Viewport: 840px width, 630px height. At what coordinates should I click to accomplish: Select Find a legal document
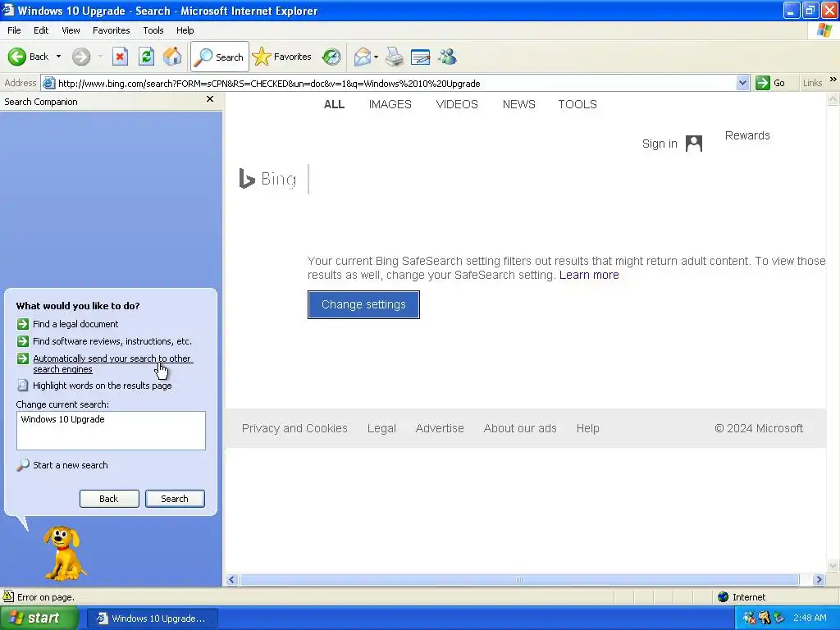(75, 324)
